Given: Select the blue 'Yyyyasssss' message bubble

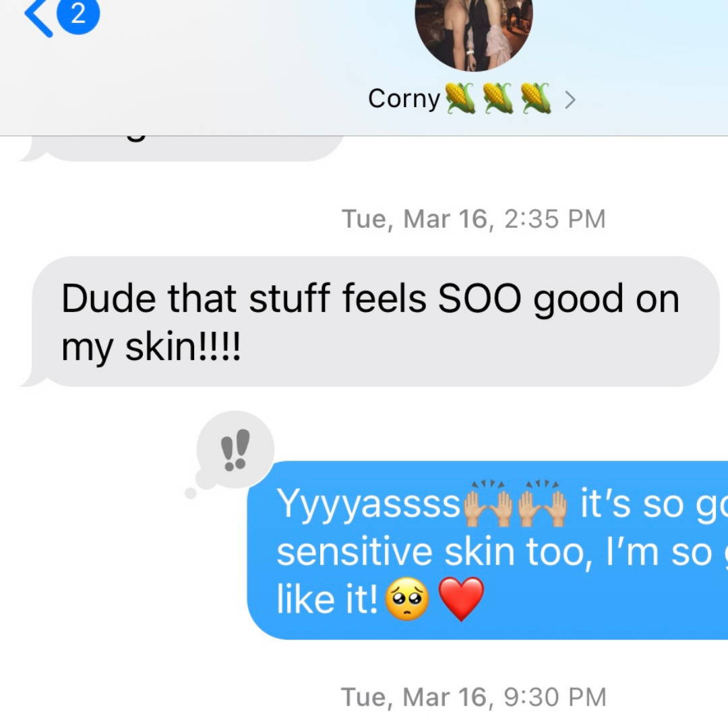Looking at the screenshot, I should tap(487, 550).
